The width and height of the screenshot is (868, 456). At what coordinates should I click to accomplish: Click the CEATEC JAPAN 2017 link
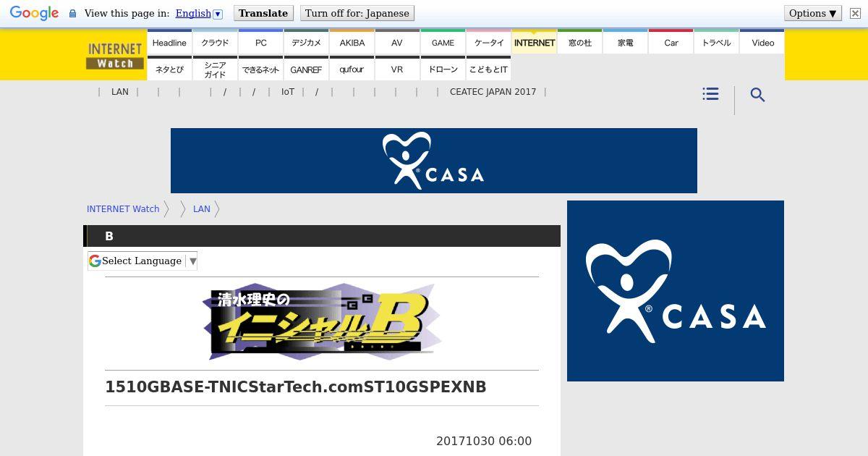click(493, 92)
